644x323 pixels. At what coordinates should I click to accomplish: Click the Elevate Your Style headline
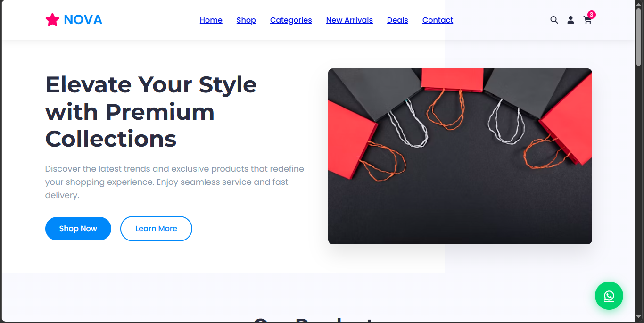click(151, 112)
